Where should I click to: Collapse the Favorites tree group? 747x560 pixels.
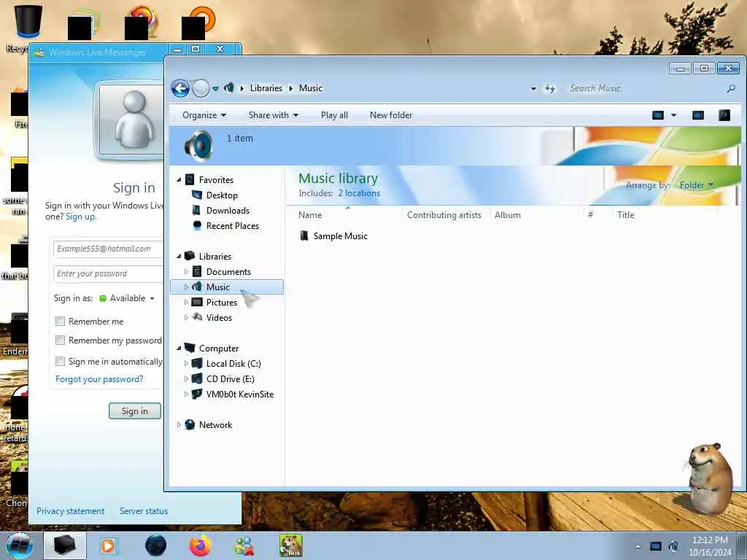(179, 180)
